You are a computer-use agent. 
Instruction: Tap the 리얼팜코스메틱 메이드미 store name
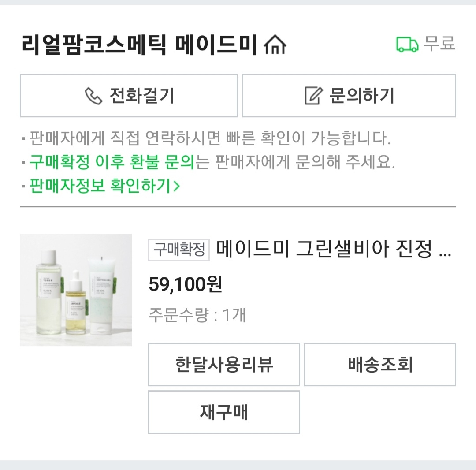(139, 45)
